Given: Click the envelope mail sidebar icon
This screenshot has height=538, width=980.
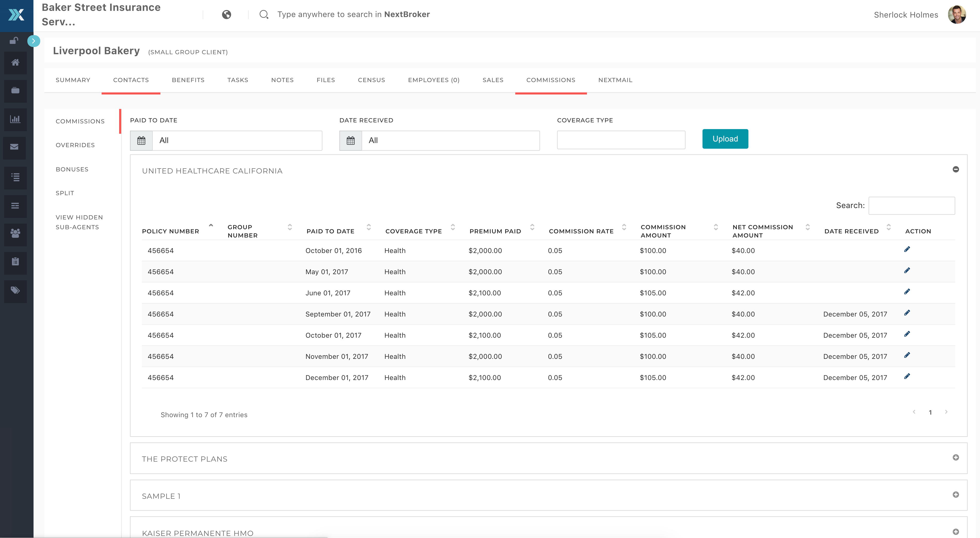Looking at the screenshot, I should (14, 147).
